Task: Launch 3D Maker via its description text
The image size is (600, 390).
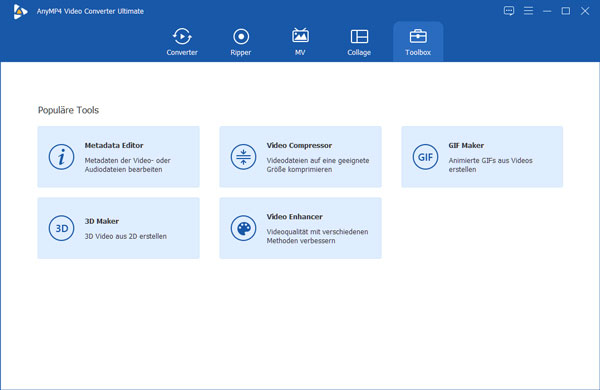Action: click(126, 236)
